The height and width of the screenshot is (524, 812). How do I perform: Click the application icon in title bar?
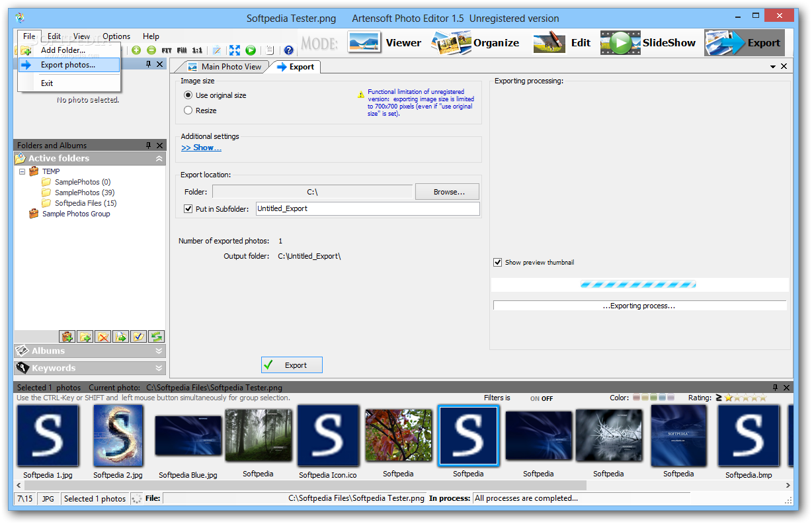pyautogui.click(x=20, y=18)
